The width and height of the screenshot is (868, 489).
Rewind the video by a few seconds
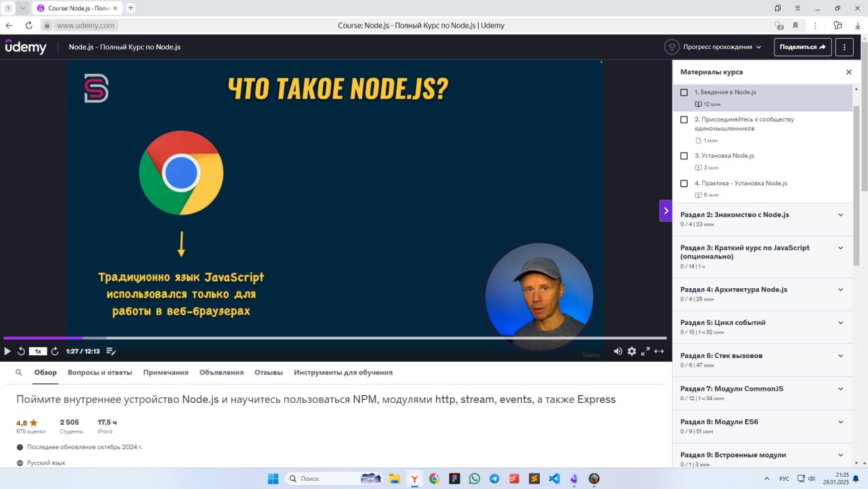(21, 351)
